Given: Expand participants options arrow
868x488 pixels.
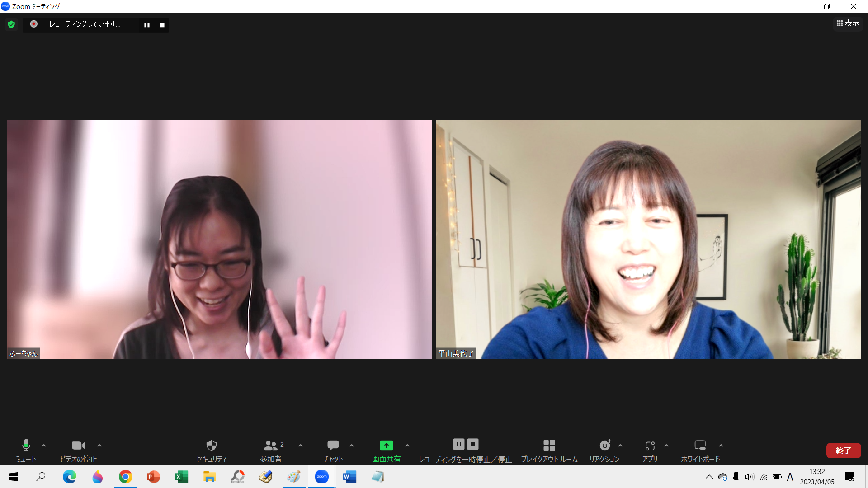Looking at the screenshot, I should pos(301,446).
